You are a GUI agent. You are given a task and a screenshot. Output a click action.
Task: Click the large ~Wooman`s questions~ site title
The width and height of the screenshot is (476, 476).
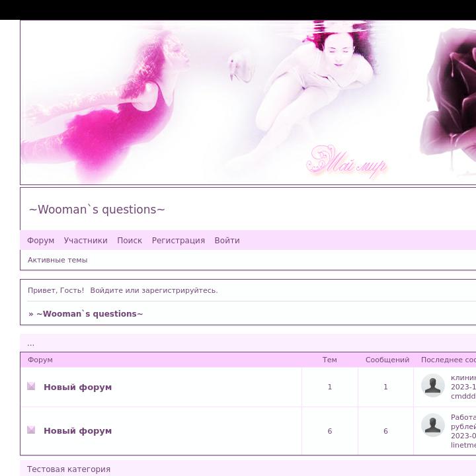tap(97, 210)
